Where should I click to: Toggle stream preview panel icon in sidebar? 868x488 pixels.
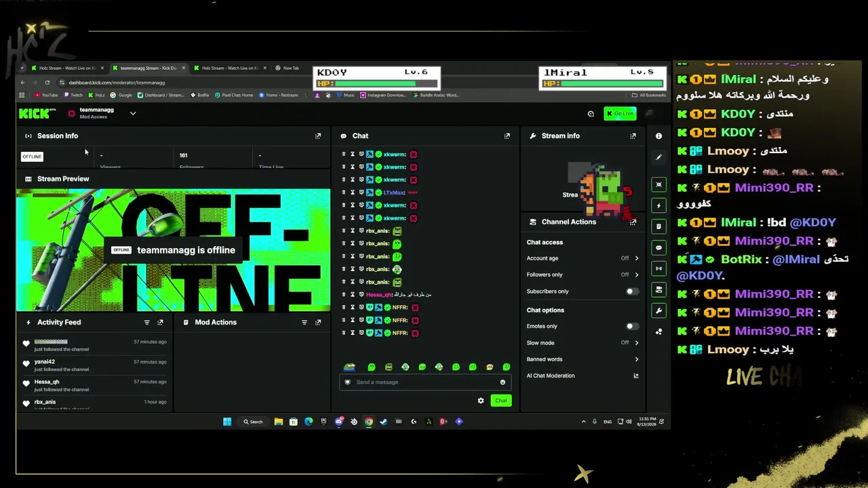pos(658,184)
